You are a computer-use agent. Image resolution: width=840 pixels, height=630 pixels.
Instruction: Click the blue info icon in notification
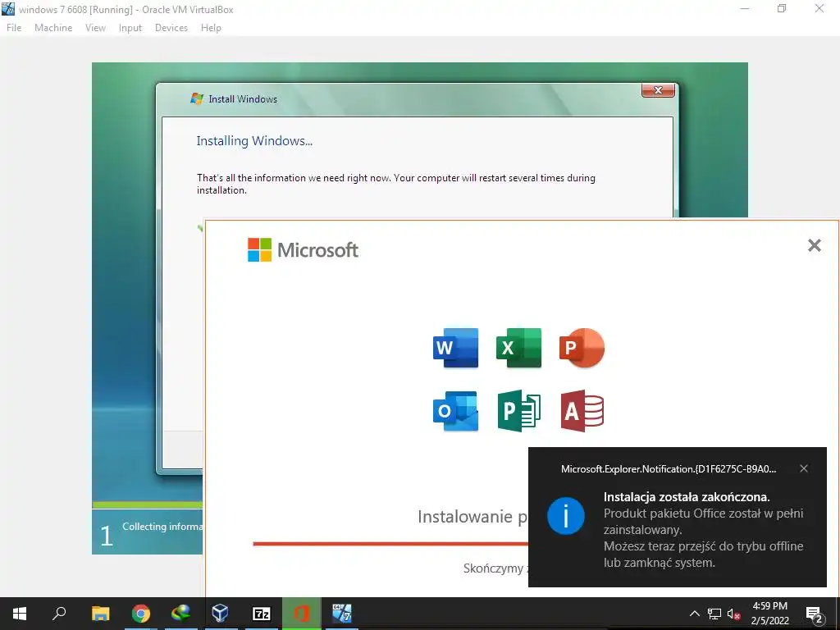(566, 516)
